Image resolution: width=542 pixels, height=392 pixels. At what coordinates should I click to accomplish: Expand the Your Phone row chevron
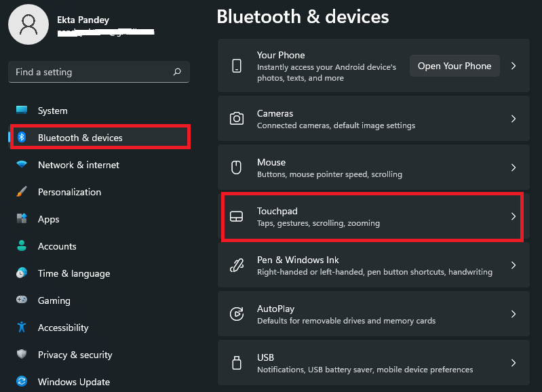(x=514, y=66)
